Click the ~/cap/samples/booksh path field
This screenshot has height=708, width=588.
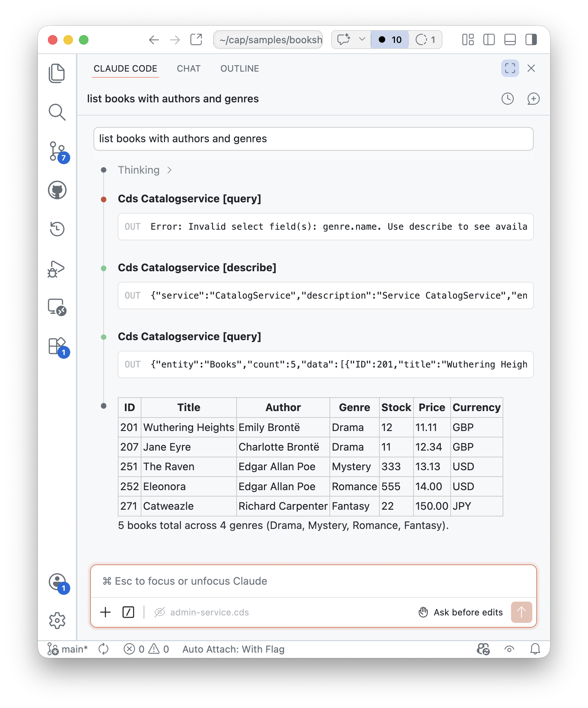[x=268, y=40]
